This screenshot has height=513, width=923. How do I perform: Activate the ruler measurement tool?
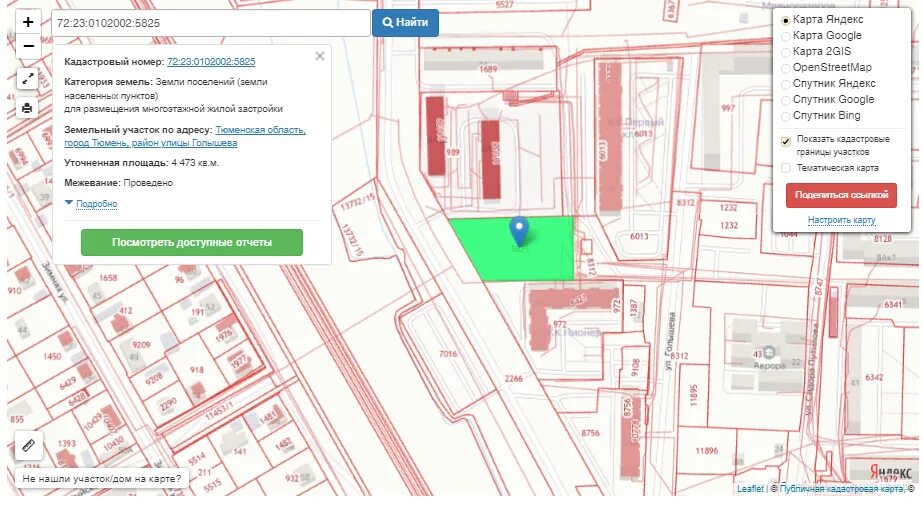[x=28, y=445]
